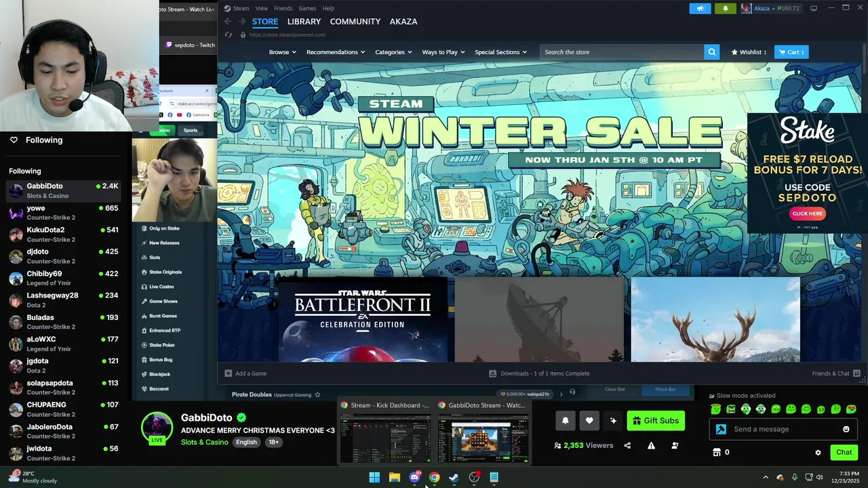Click the Kick stream notification bell button
The image size is (868, 488).
coord(566,421)
